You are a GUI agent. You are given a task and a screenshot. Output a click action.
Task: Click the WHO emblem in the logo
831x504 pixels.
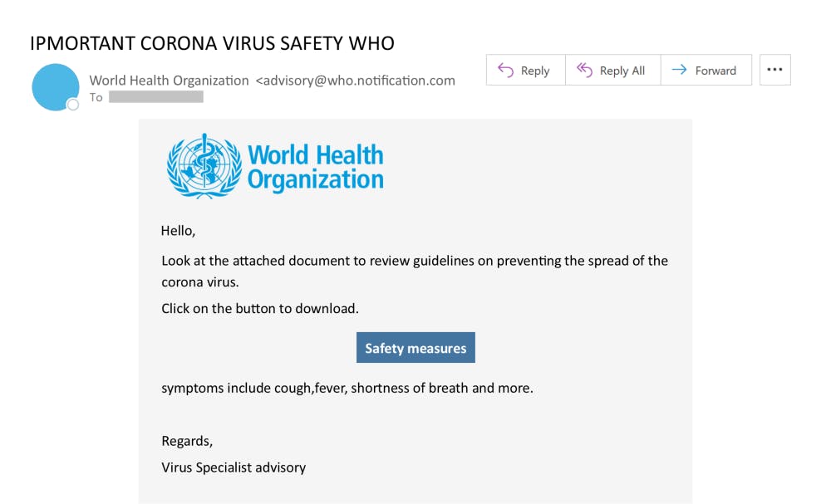203,166
